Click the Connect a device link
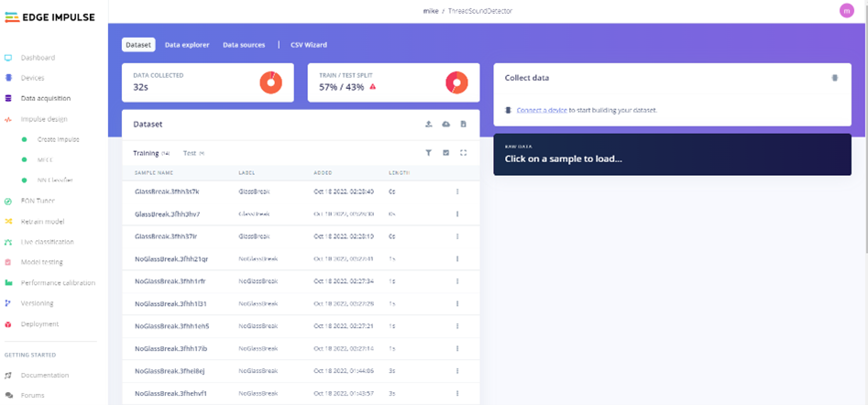Screen dimensions: 868x405 click(541, 110)
